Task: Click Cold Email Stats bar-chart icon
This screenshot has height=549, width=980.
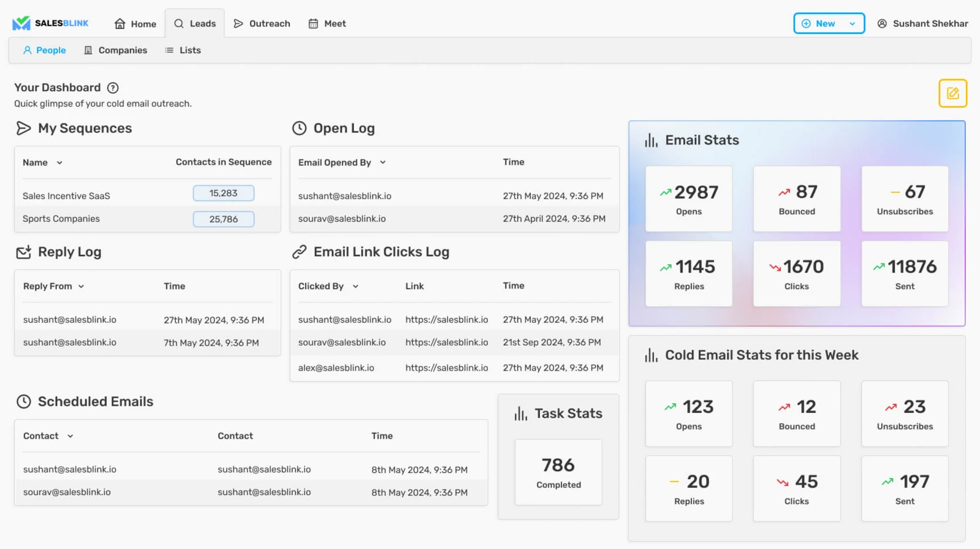Action: point(651,355)
